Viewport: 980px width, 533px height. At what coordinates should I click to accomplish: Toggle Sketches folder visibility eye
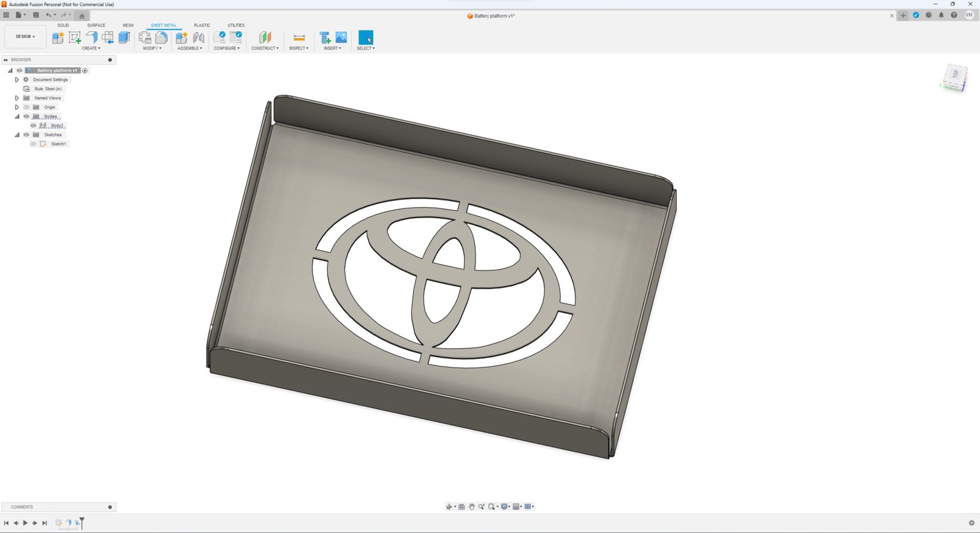point(26,135)
